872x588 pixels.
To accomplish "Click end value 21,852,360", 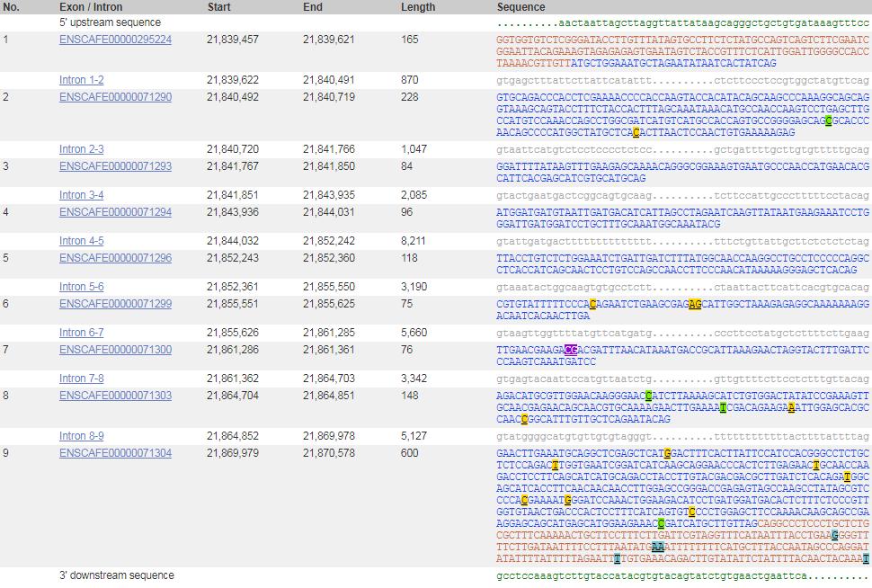I will pos(329,258).
